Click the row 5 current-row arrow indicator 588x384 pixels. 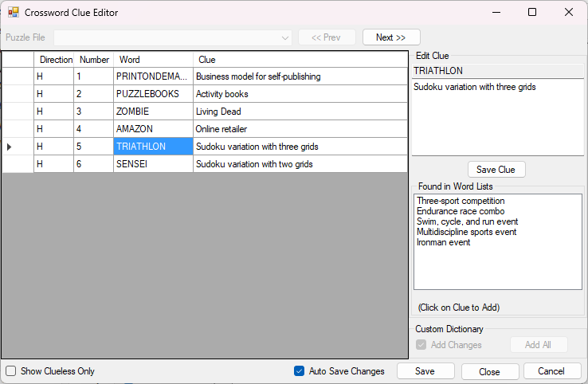pos(10,147)
